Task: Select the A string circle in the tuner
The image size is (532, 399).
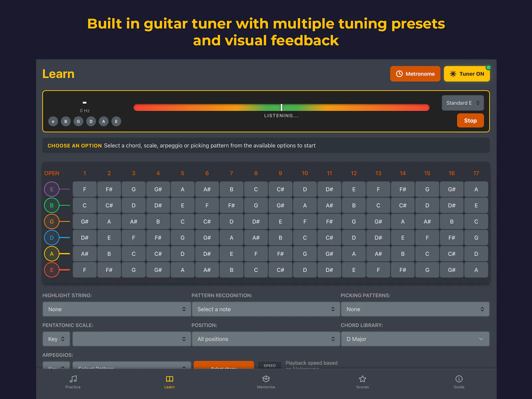Action: tap(104, 121)
